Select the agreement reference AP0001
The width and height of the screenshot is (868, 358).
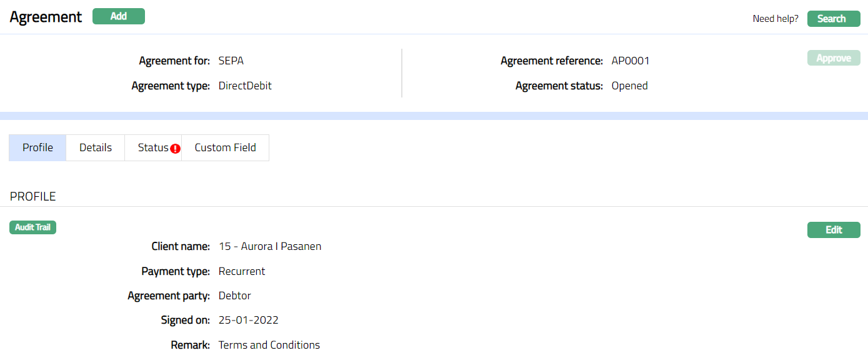631,61
